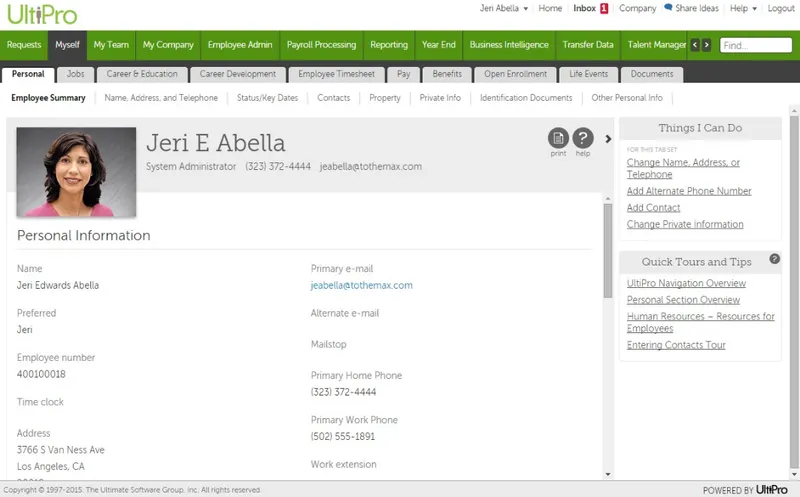Image resolution: width=800 pixels, height=497 pixels.
Task: Open Name, Address, and Telephone subtab
Action: 161,98
